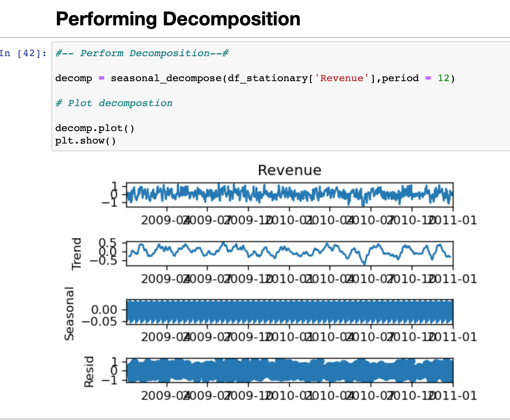Click the Perform Decomposition comment line
This screenshot has height=420, width=510.
pos(142,53)
